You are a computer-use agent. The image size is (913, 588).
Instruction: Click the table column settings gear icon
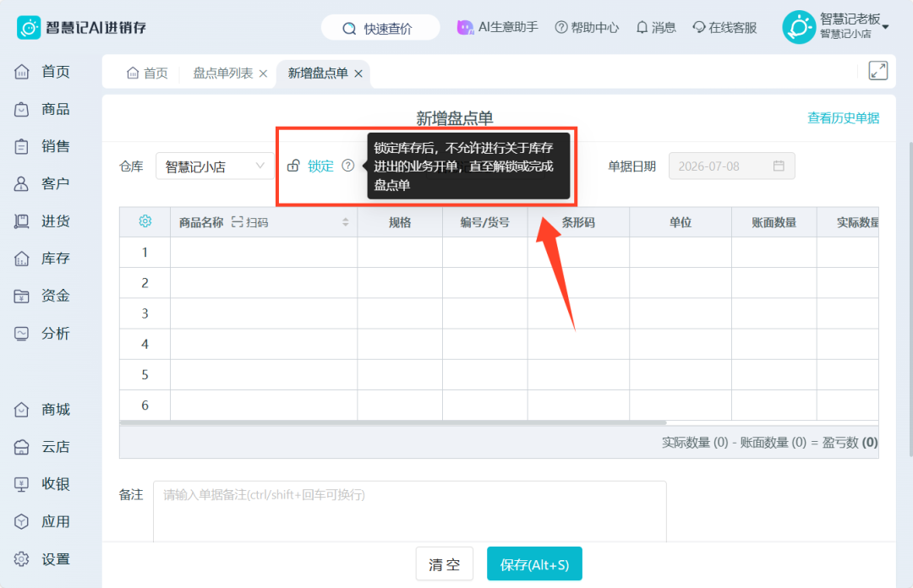click(x=145, y=222)
